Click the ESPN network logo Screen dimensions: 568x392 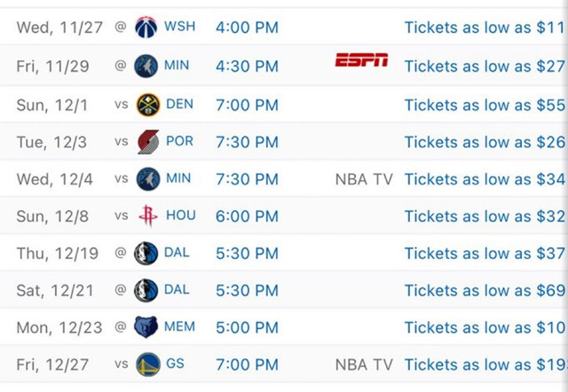361,59
